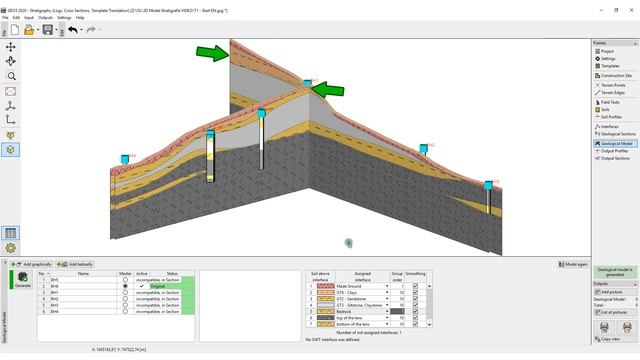The height and width of the screenshot is (360, 640).
Task: Click the left printer icon
Action: click(x=604, y=327)
